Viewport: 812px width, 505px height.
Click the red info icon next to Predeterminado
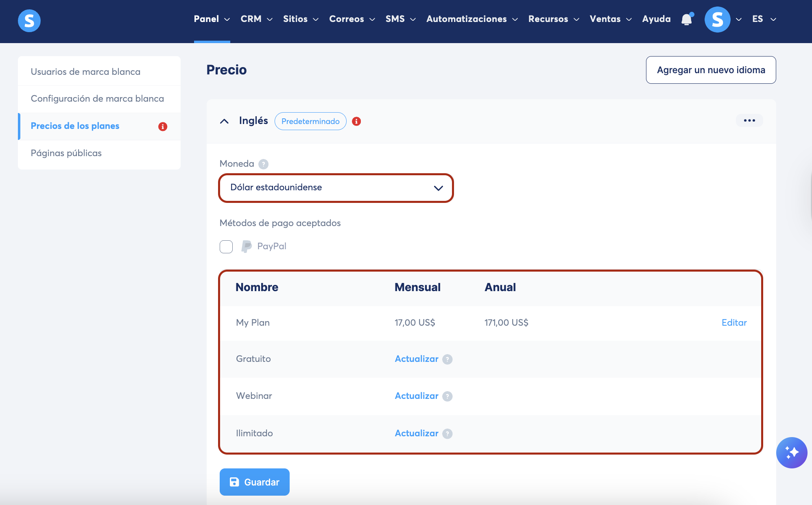click(356, 121)
